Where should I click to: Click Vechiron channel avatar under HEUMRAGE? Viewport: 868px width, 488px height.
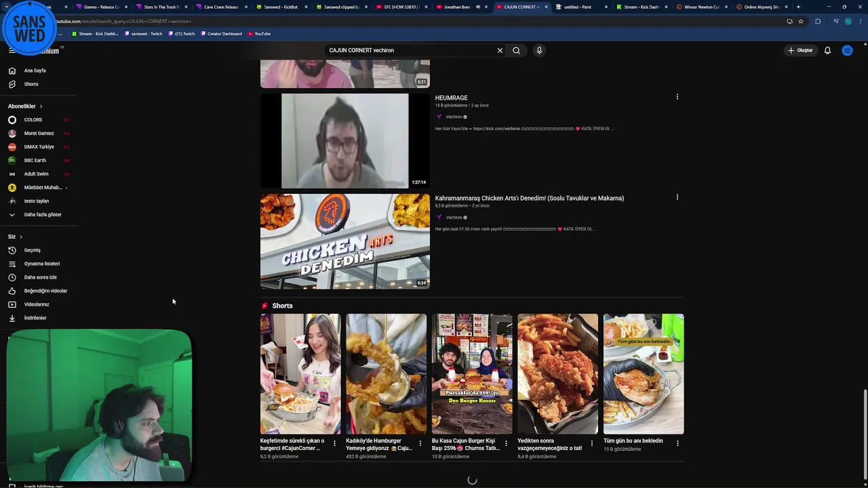click(439, 117)
